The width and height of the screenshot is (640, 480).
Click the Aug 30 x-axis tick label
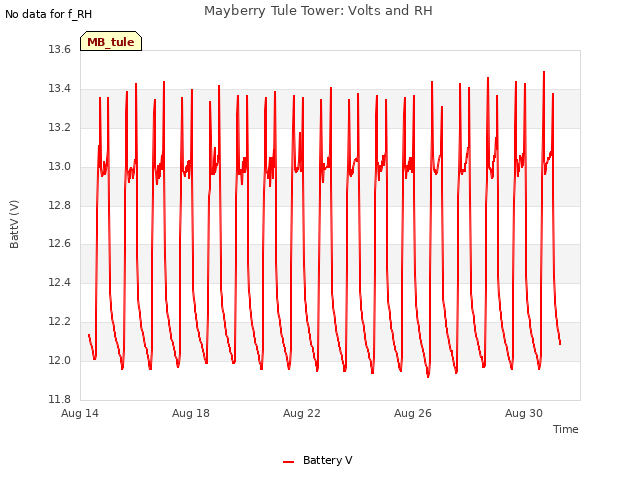pos(524,413)
